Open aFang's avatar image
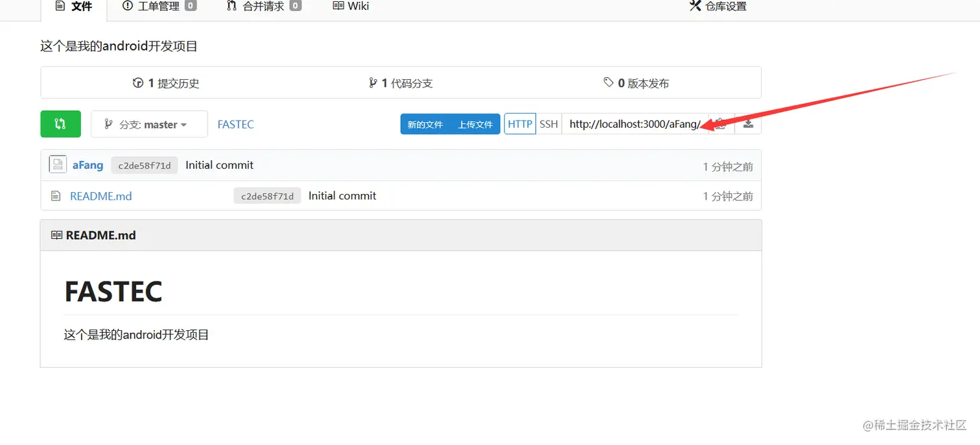Viewport: 980px width, 445px height. [x=58, y=165]
